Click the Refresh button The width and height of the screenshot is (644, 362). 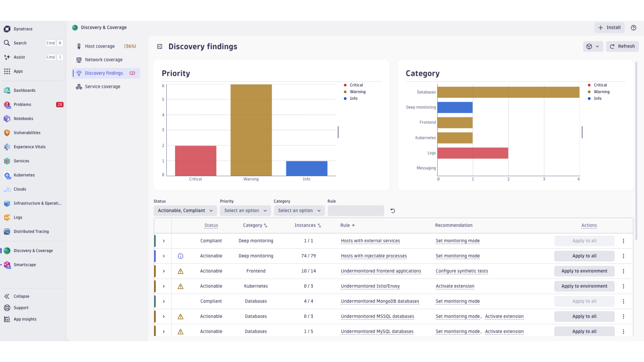622,47
